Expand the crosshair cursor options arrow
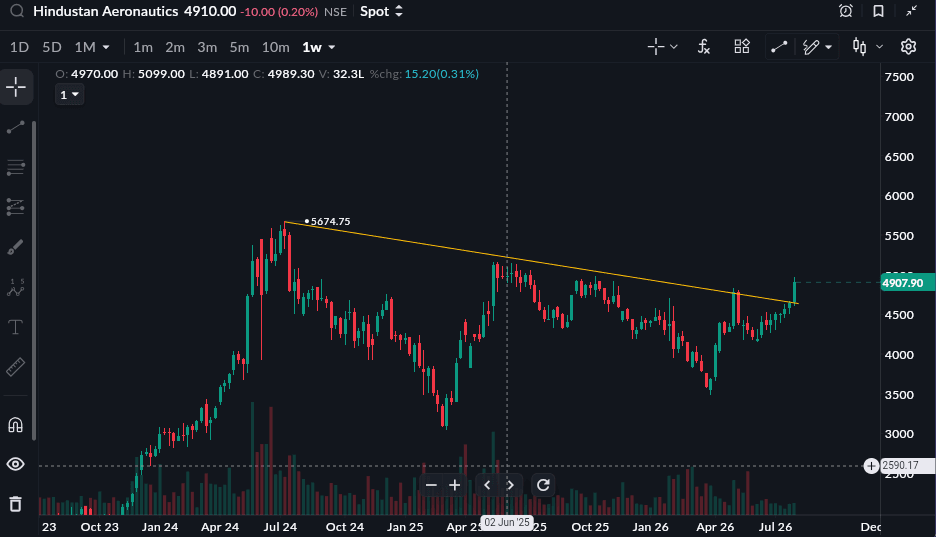The image size is (936, 537). 674,47
